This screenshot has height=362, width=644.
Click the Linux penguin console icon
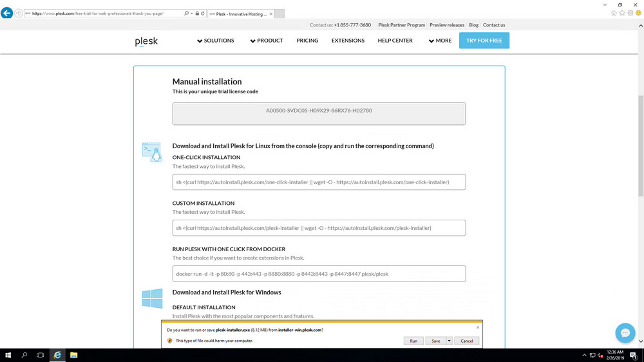[x=152, y=152]
